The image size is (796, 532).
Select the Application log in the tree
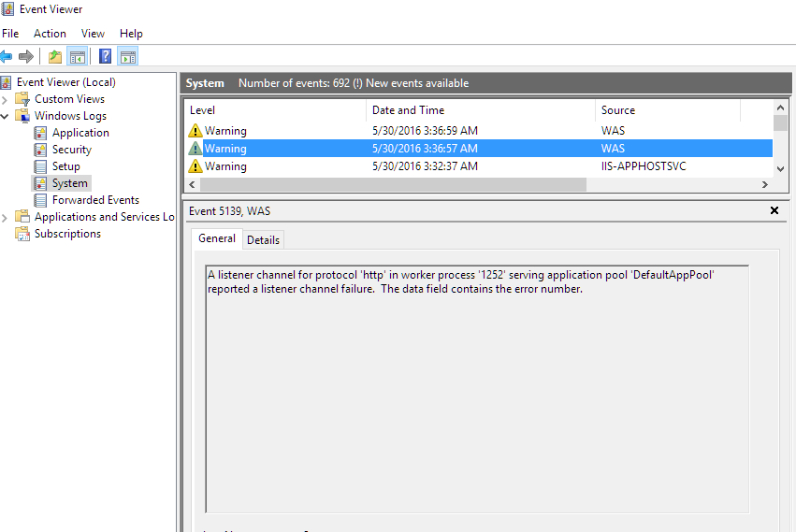(80, 133)
